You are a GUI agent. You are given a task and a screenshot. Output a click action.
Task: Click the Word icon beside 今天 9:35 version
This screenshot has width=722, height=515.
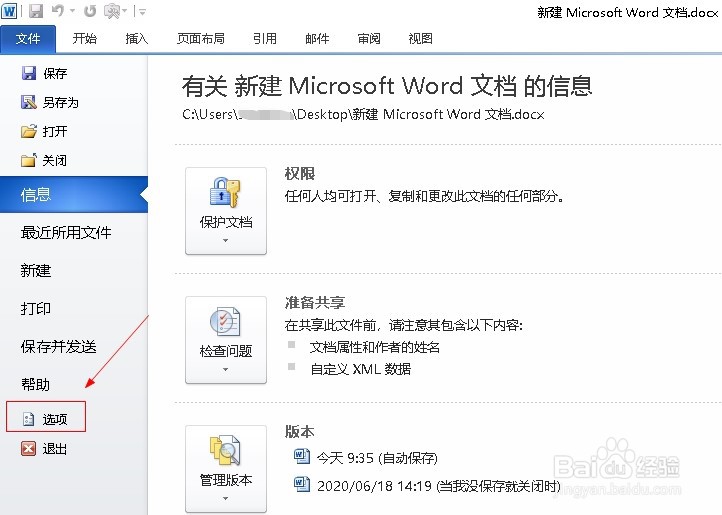click(x=302, y=456)
